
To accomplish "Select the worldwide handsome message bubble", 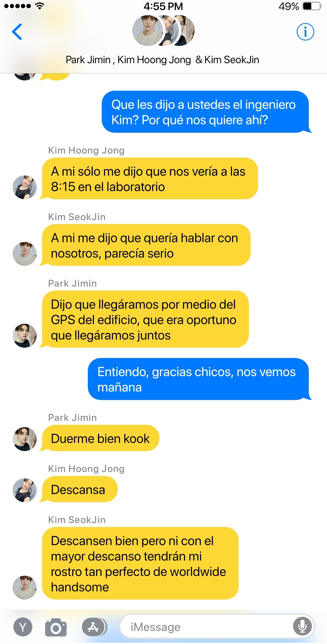I will point(140,564).
